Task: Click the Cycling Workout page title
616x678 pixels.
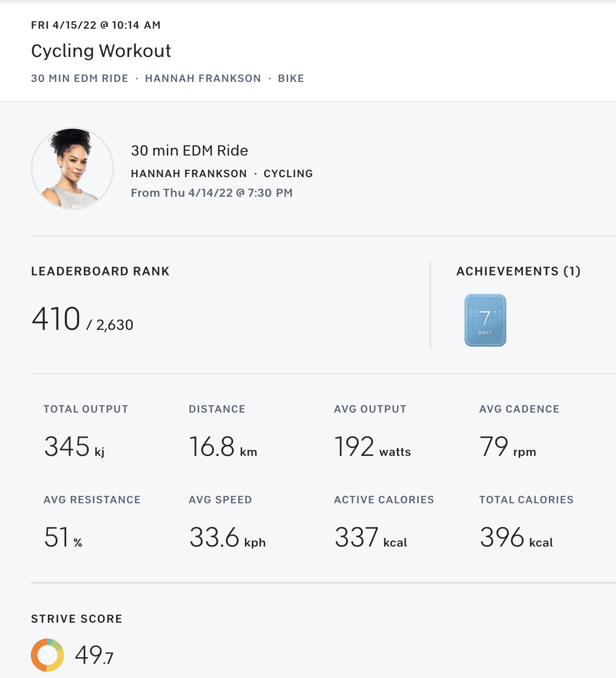Action: tap(101, 51)
